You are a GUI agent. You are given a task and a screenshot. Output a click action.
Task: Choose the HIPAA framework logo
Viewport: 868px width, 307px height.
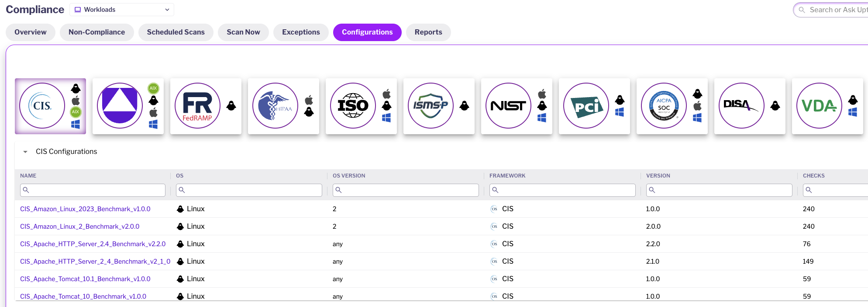276,106
